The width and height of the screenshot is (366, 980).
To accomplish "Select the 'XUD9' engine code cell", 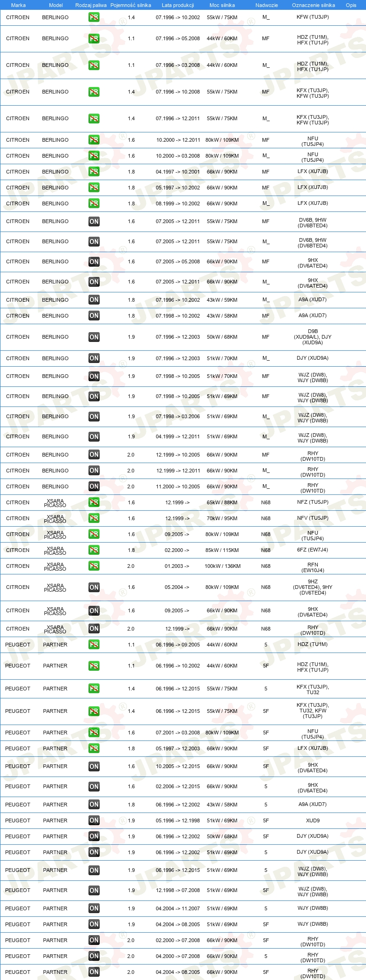I will (x=313, y=820).
